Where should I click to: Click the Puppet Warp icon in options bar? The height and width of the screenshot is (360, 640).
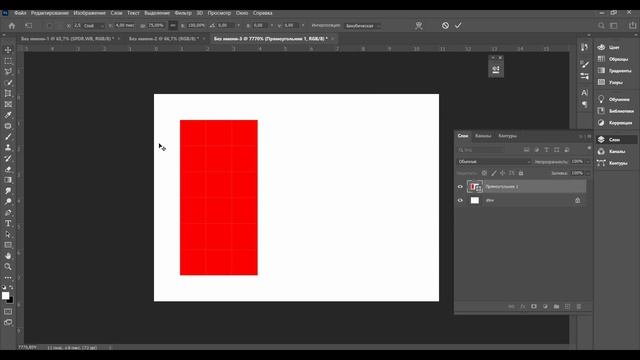pos(419,26)
